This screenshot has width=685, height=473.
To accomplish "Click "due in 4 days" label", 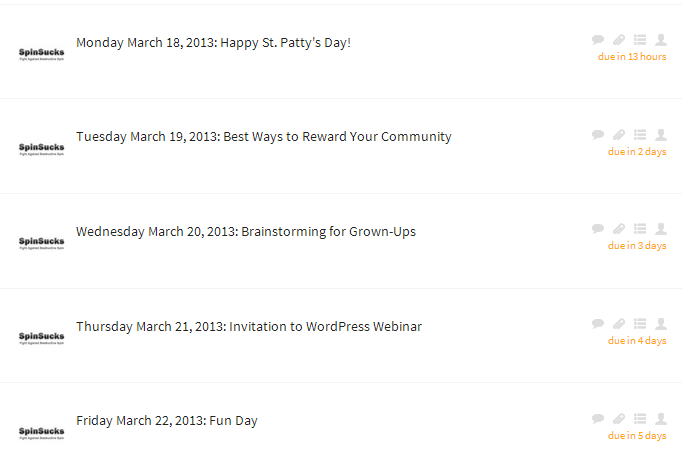I will [637, 341].
